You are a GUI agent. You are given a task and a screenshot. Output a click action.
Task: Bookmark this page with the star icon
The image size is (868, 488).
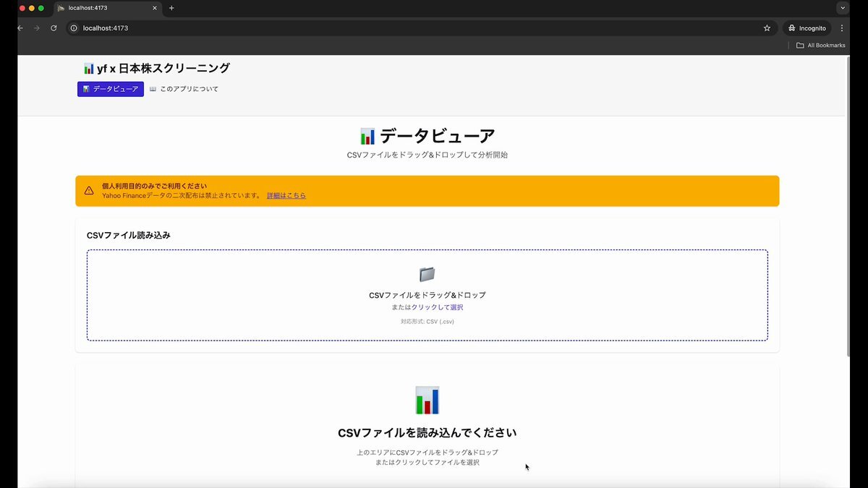click(x=767, y=28)
